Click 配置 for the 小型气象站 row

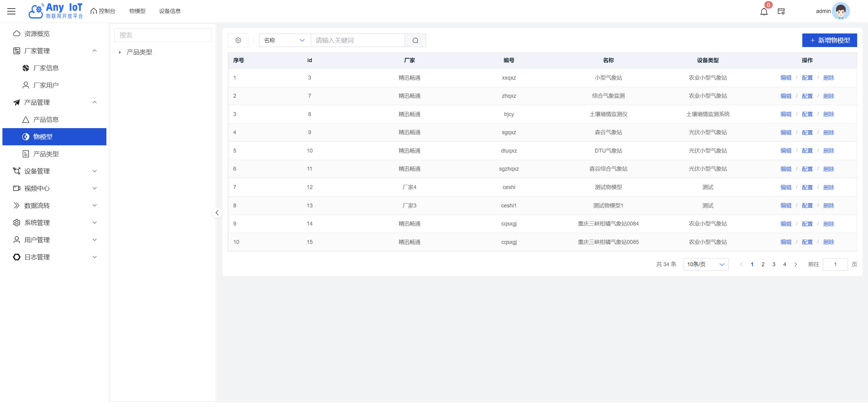807,78
